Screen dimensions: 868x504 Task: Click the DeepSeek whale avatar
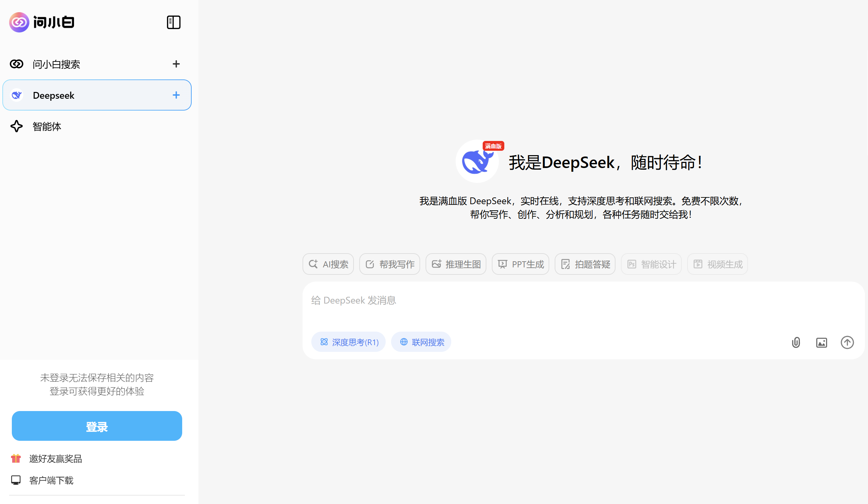coord(477,161)
